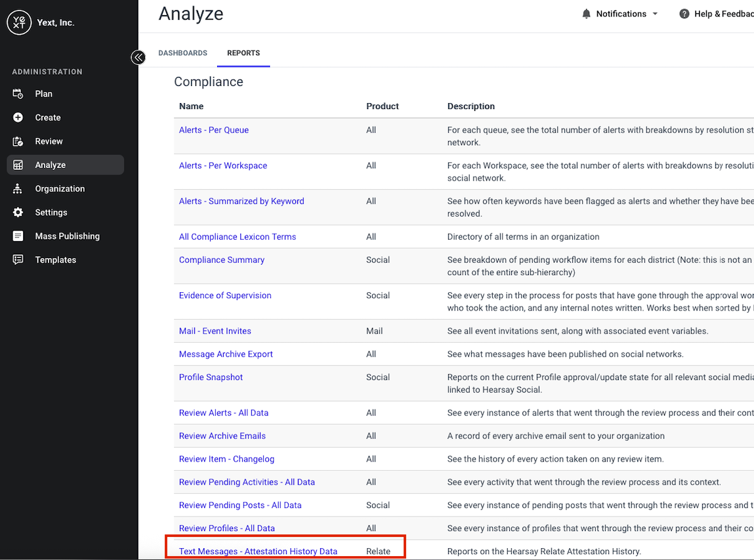The image size is (754, 560).
Task: Click the Compliance section heading
Action: pos(208,82)
